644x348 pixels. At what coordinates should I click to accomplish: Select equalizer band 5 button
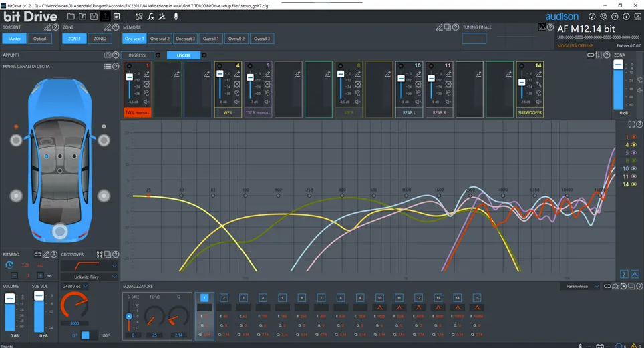point(282,297)
